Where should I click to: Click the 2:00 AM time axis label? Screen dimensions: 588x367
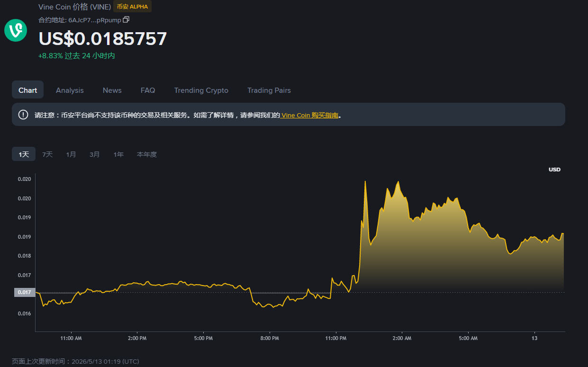point(402,339)
